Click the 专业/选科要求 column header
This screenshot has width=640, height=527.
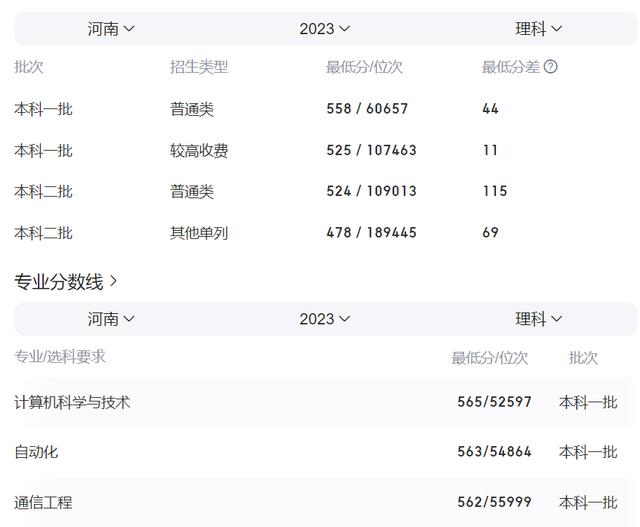coord(60,356)
